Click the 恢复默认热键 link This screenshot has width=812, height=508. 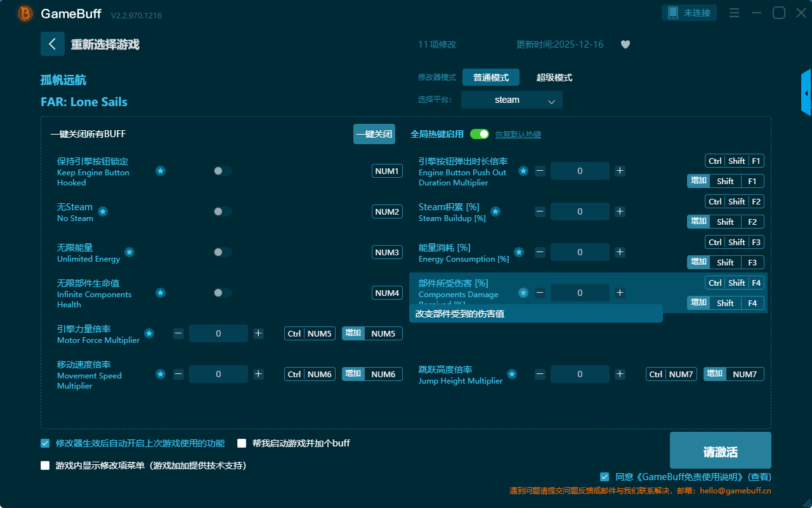[x=518, y=135]
